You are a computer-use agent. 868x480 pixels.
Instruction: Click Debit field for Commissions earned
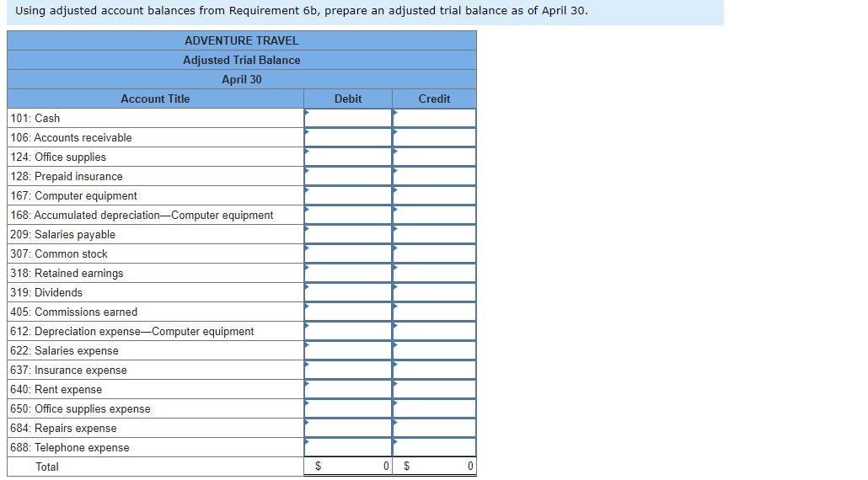click(348, 312)
